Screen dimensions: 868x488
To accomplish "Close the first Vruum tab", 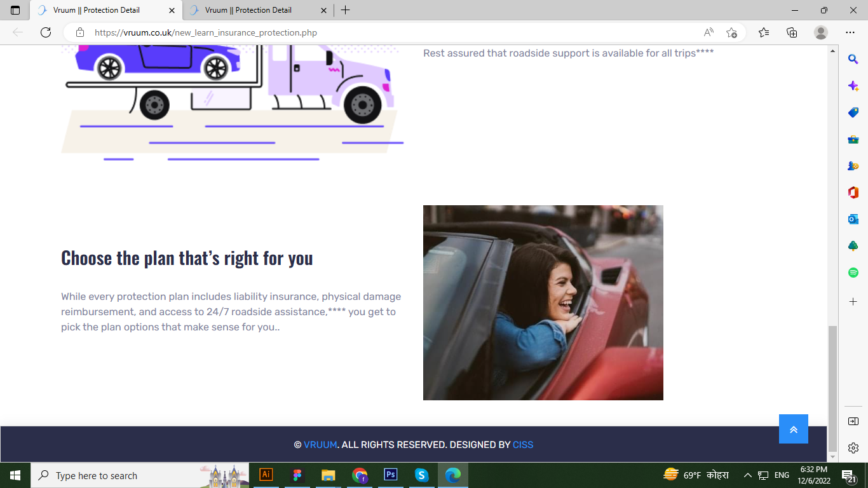I will coord(172,10).
